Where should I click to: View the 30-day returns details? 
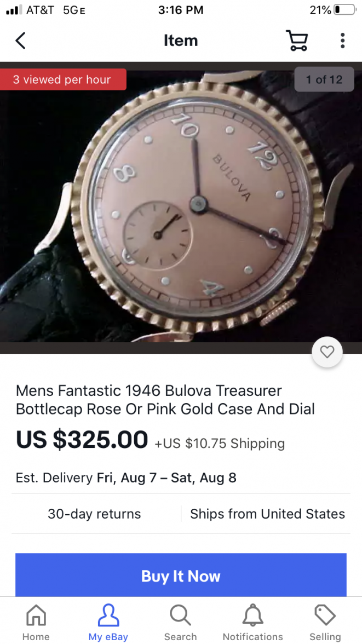tap(94, 514)
